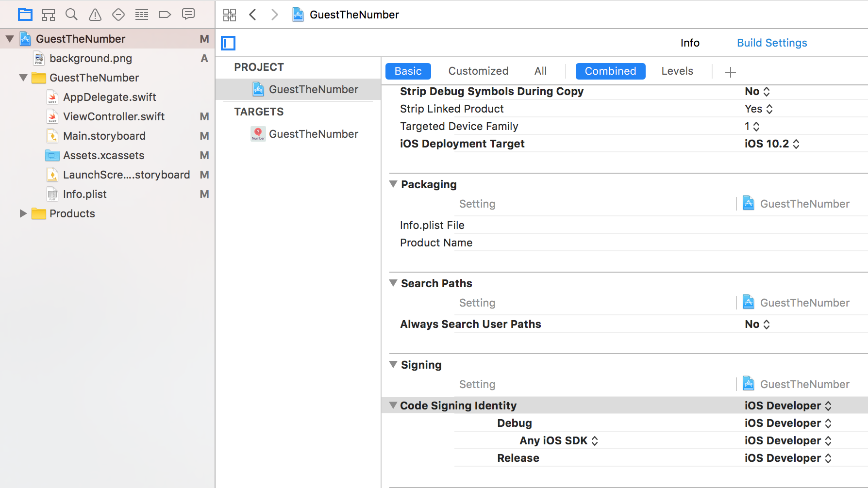Change Any iOS SDK signing identity value
868x488 pixels.
tap(788, 440)
